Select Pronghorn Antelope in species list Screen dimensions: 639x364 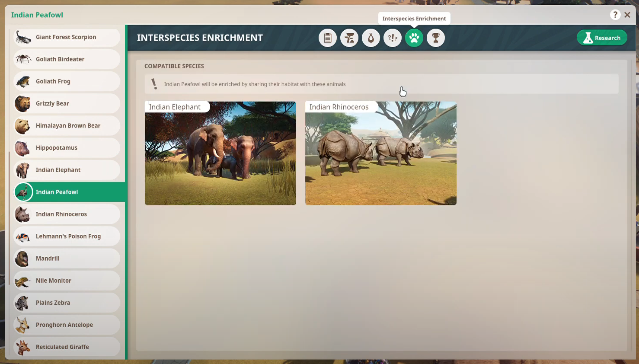[67, 325]
